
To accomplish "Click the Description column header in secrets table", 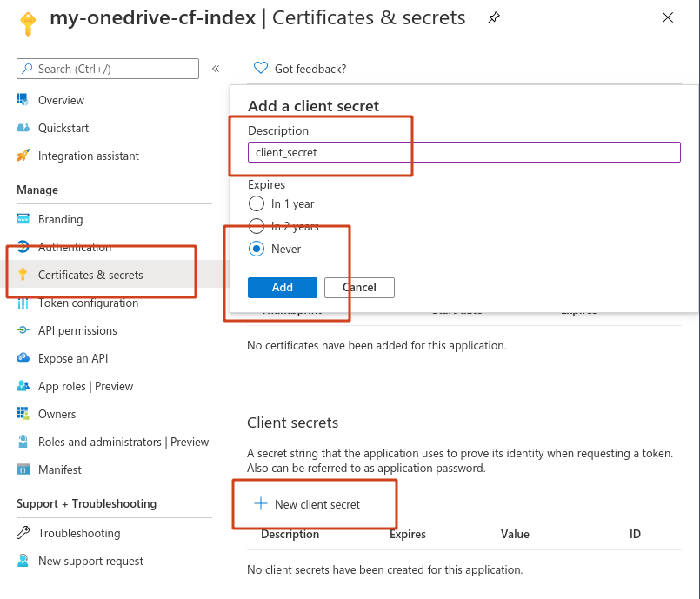I will click(290, 535).
